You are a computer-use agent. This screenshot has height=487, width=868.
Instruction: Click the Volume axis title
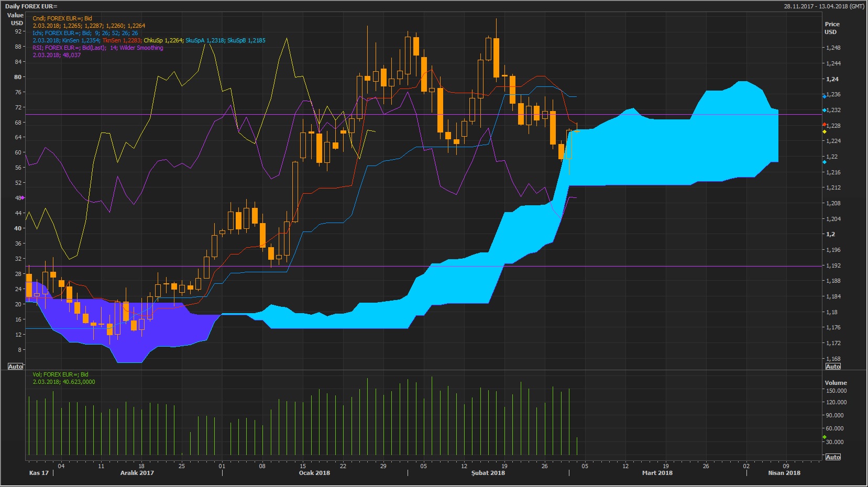pyautogui.click(x=836, y=383)
